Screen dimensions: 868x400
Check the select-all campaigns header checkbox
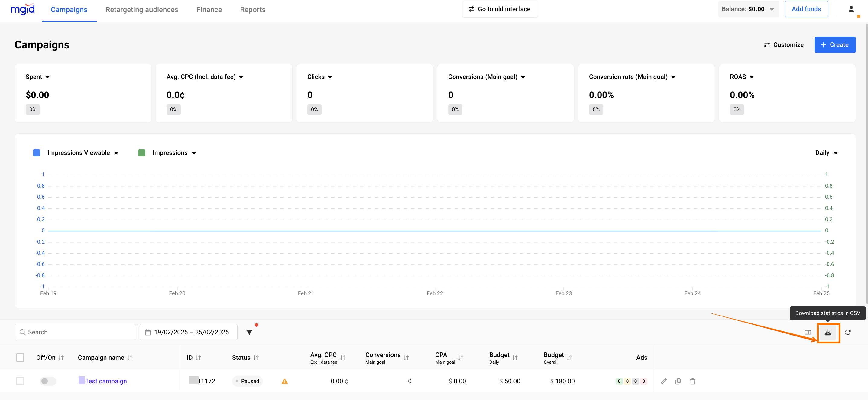tap(20, 358)
